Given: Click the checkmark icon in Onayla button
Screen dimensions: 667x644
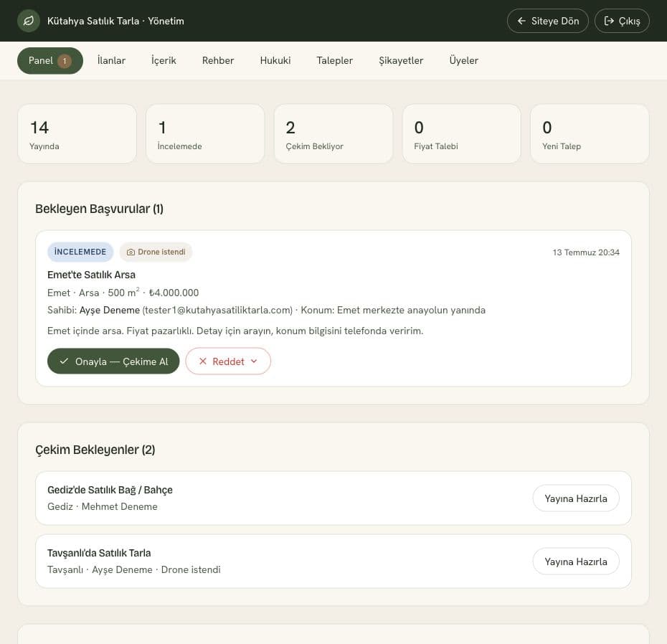Looking at the screenshot, I should [64, 361].
